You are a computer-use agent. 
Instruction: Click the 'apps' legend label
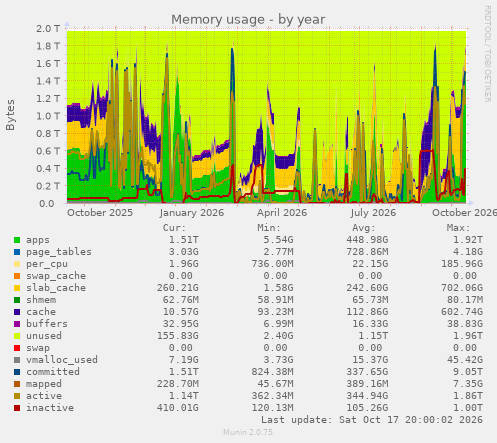(38, 240)
